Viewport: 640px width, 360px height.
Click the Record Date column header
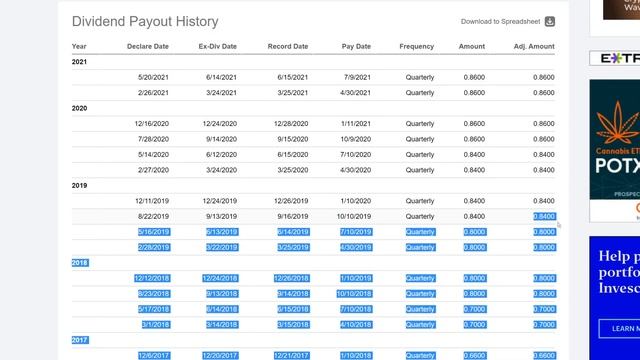(288, 46)
